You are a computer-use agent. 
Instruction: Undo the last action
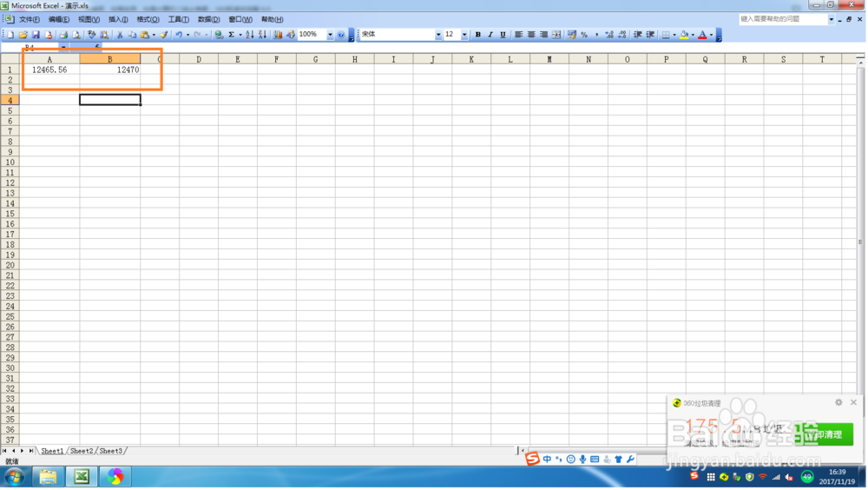tap(179, 35)
